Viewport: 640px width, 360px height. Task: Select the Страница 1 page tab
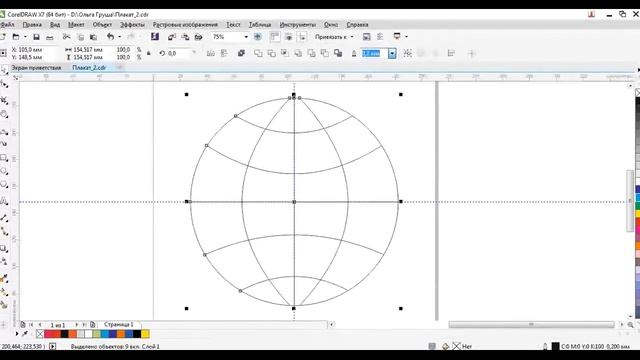(x=119, y=324)
